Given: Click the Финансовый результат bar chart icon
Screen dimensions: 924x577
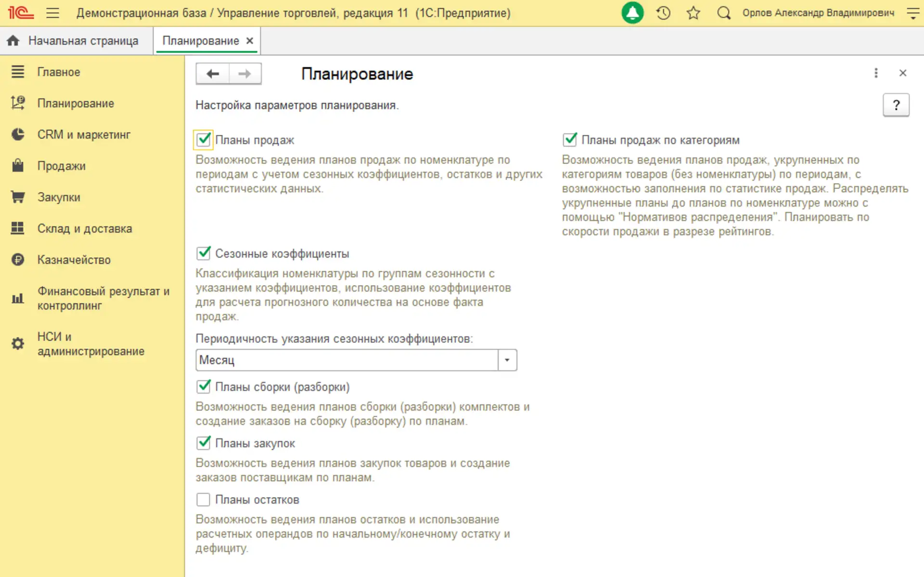Looking at the screenshot, I should coord(18,298).
